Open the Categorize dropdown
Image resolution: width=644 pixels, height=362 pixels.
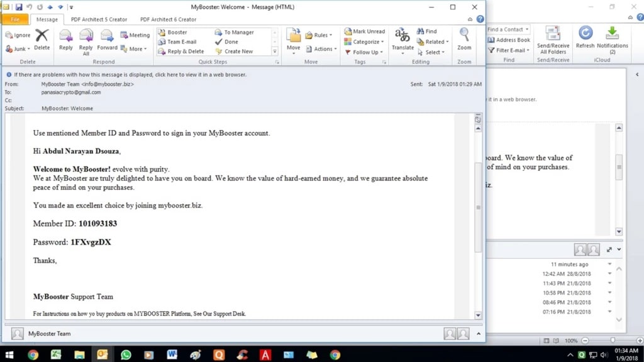[365, 41]
